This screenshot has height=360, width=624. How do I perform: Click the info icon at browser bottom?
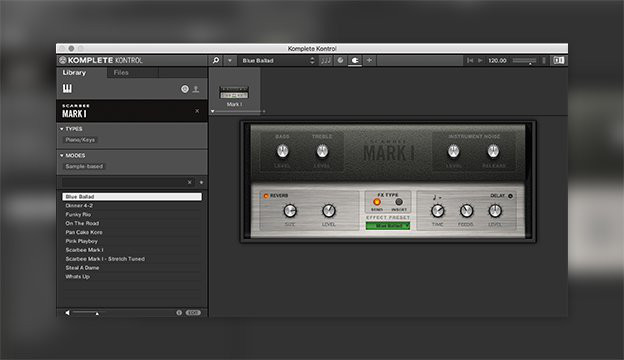179,313
